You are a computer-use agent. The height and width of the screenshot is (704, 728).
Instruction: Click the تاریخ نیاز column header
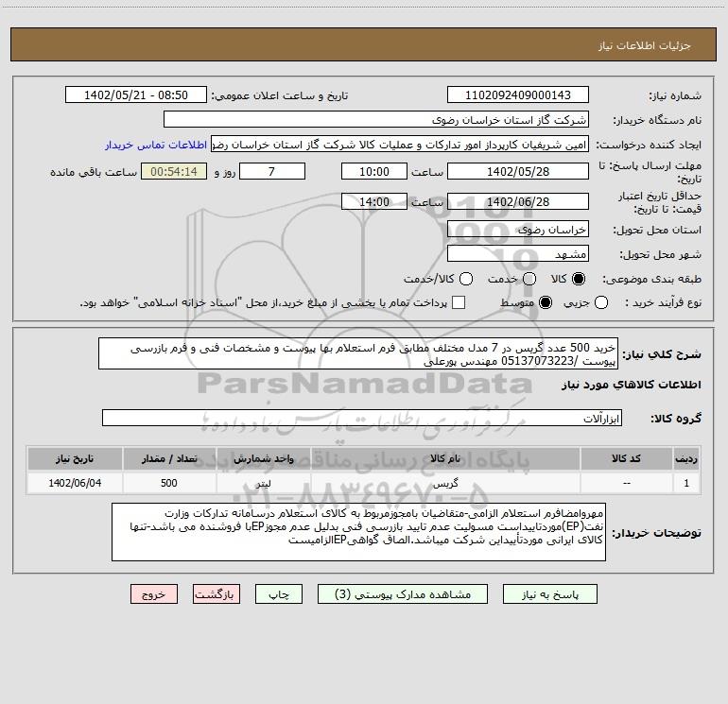coord(75,458)
